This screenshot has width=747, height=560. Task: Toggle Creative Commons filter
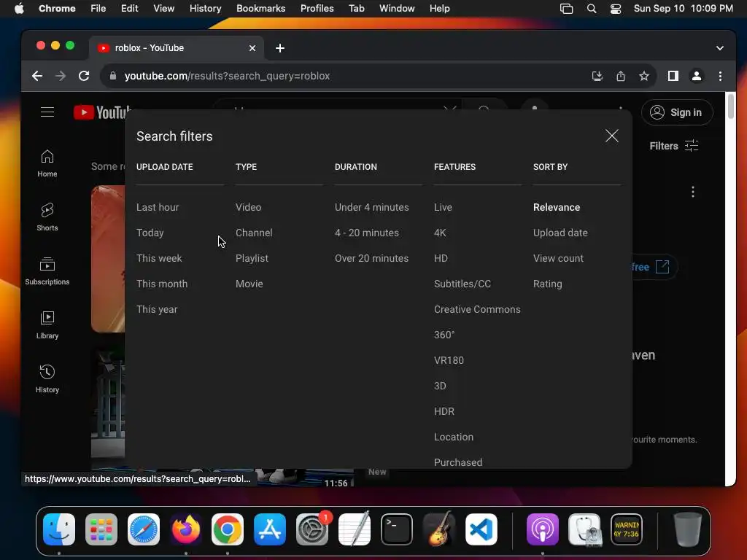477,309
